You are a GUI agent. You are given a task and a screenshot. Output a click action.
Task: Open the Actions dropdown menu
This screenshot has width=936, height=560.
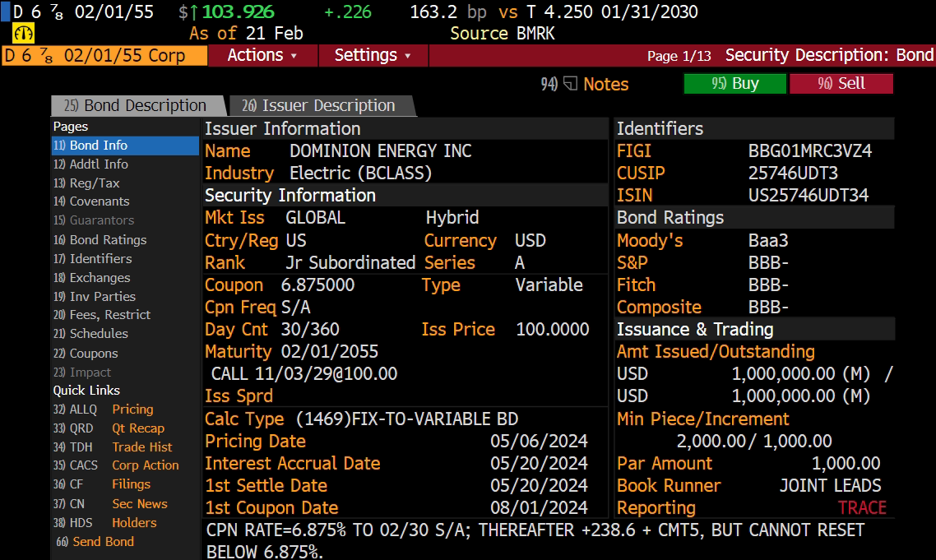click(262, 56)
